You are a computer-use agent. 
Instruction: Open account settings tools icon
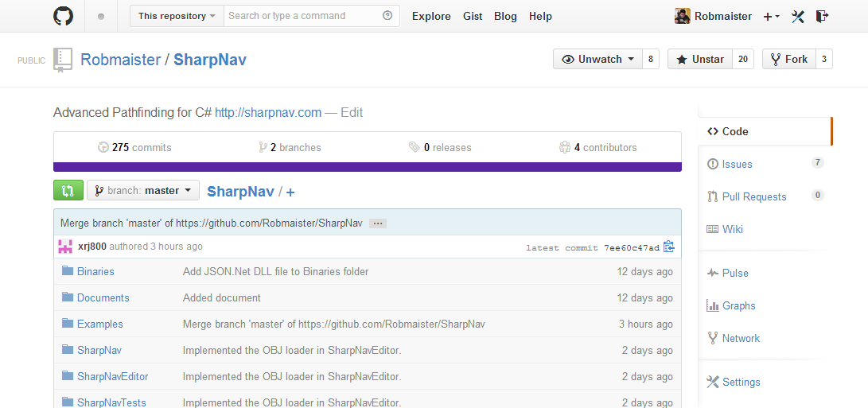797,16
